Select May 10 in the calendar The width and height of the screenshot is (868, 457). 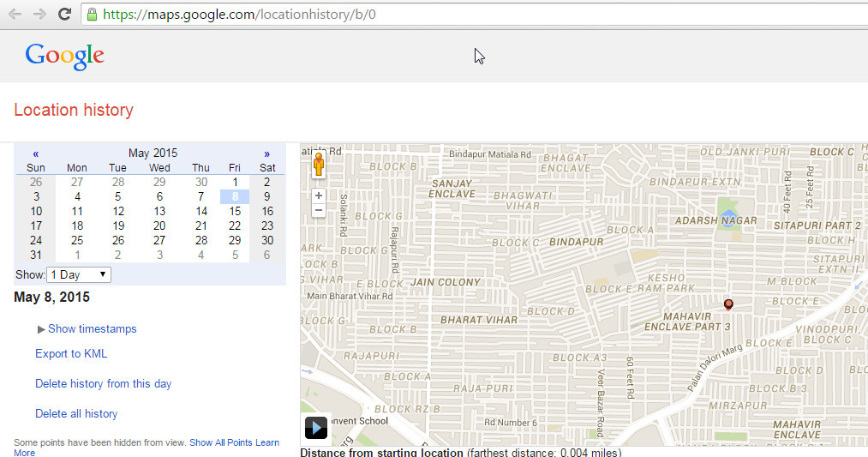click(x=36, y=211)
